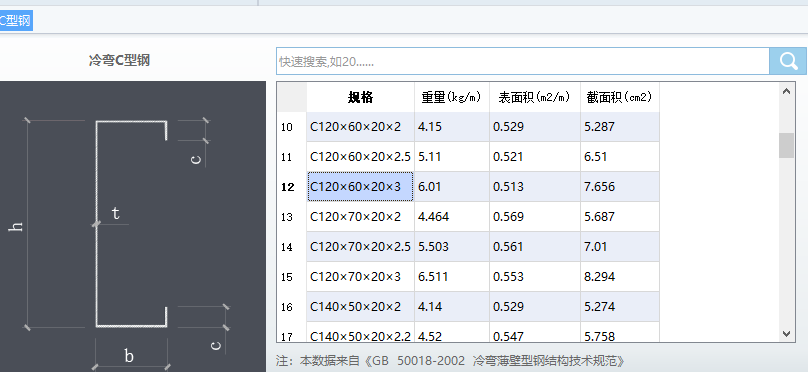Click surface area value 0.561
The width and height of the screenshot is (808, 372).
[535, 247]
